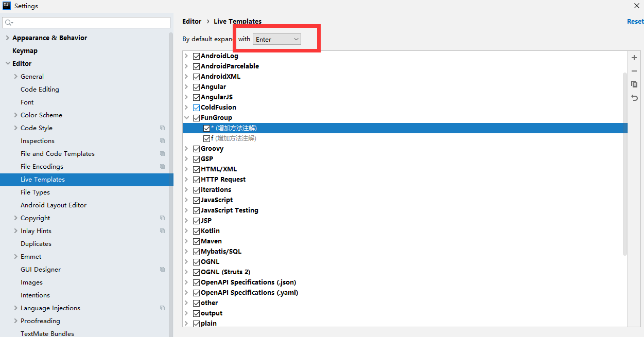Click the Reset link
This screenshot has width=644, height=337.
pos(635,22)
